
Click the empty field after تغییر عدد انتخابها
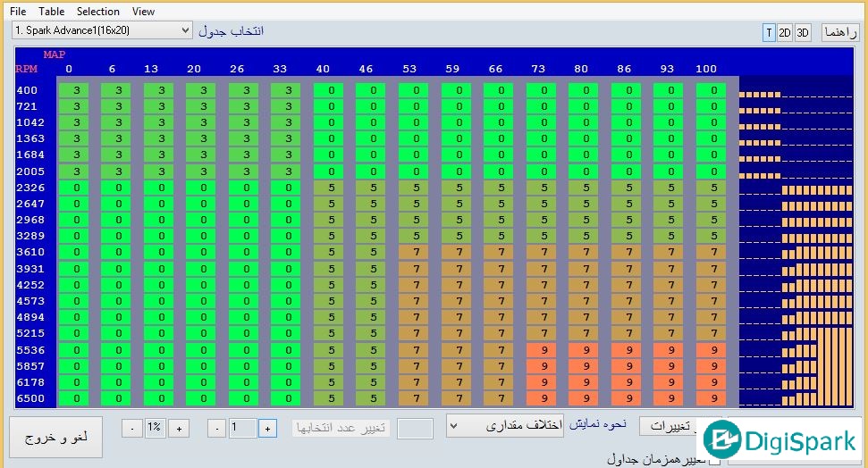(x=415, y=428)
